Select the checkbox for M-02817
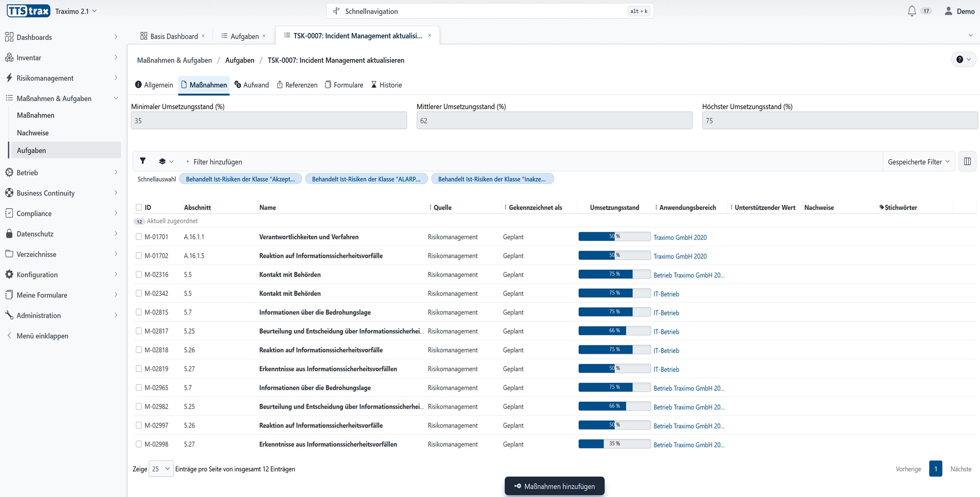The image size is (980, 497). [139, 331]
